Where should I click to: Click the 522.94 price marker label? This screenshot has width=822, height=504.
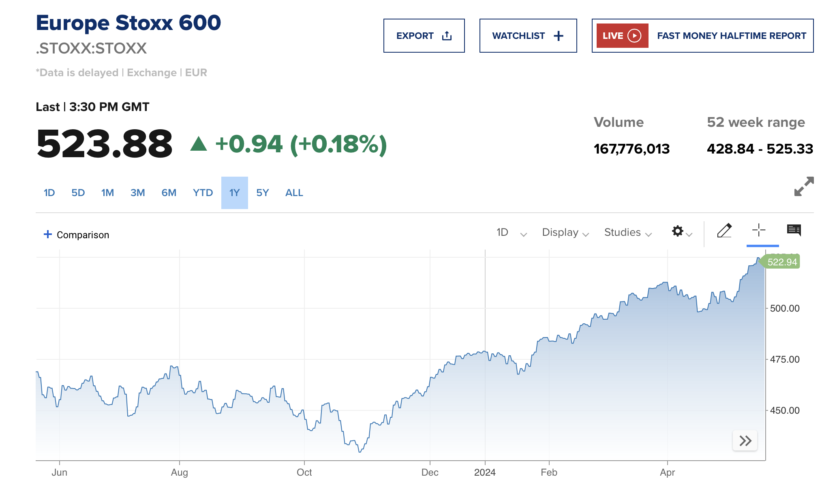782,262
